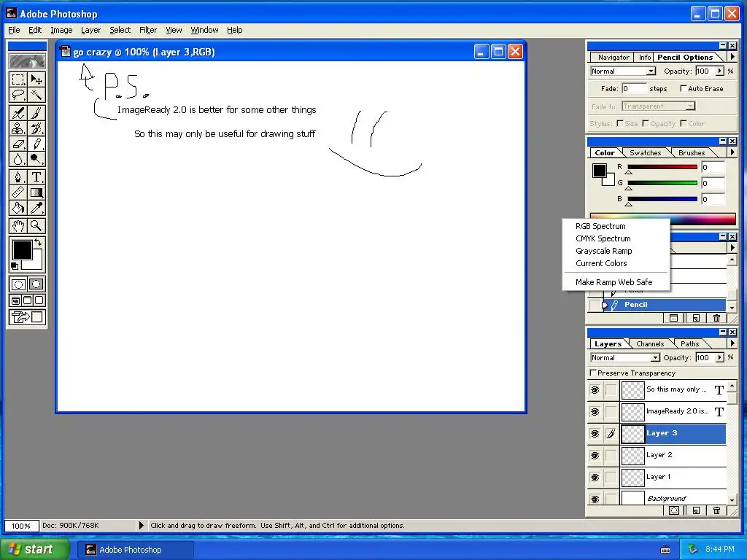Hide Layer 3 visibility eye
This screenshot has height=560, width=747.
[595, 433]
